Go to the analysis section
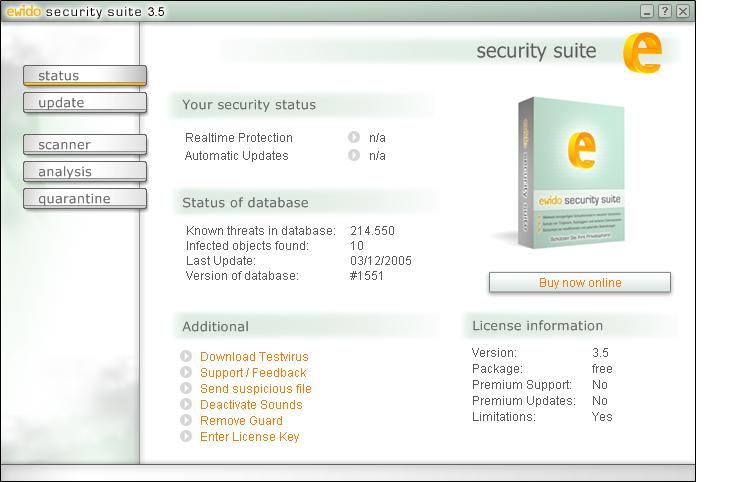The width and height of the screenshot is (736, 482). (x=85, y=172)
